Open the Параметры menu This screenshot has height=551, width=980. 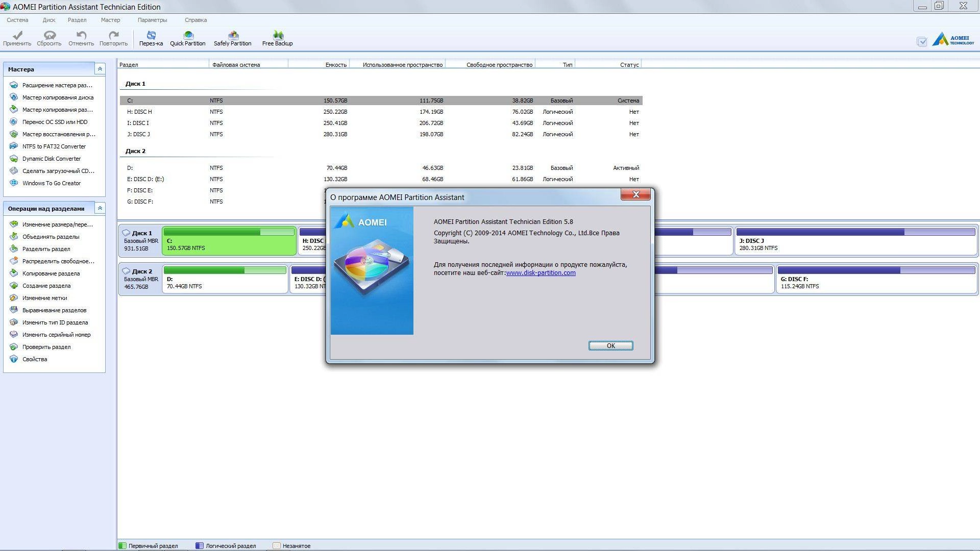(x=152, y=20)
